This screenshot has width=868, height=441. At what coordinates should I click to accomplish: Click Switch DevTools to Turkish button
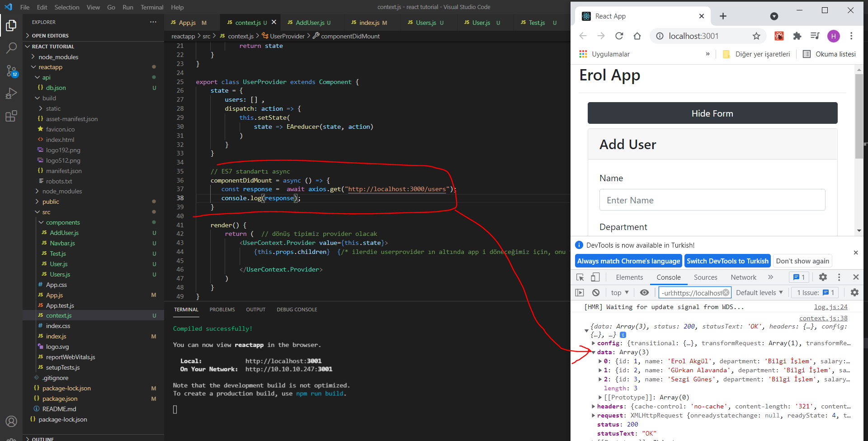coord(727,261)
